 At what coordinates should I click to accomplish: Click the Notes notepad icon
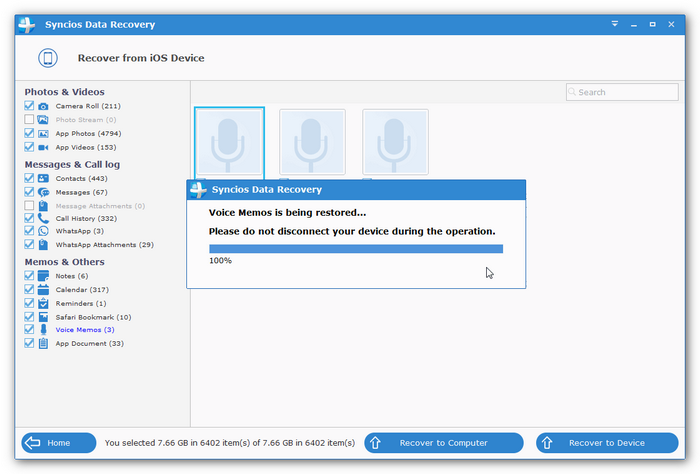43,276
